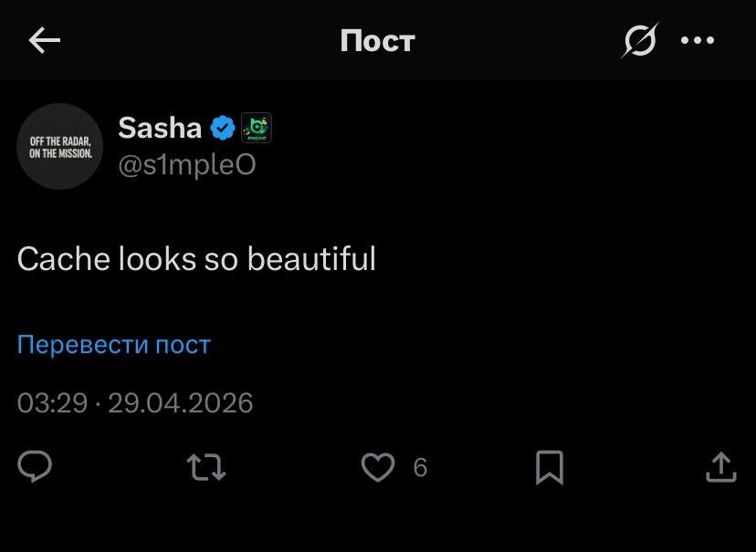Viewport: 756px width, 552px height.
Task: Open the likes count showing 6
Action: [x=421, y=467]
